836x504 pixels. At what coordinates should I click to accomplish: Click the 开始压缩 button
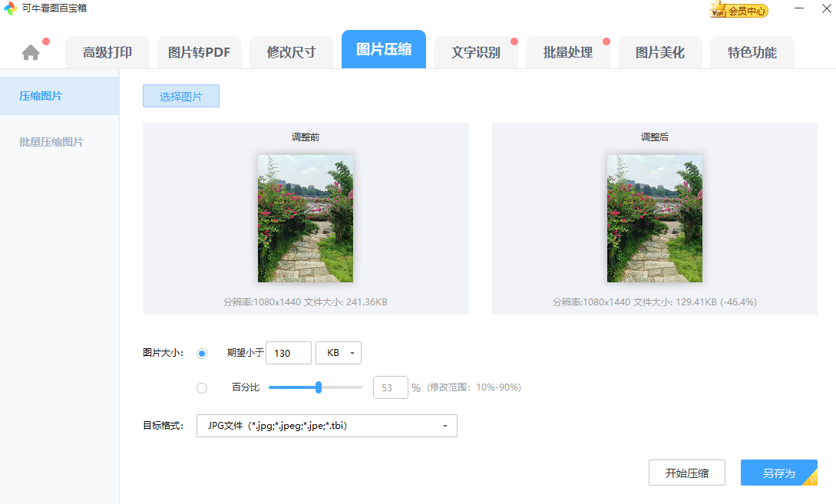pos(687,473)
